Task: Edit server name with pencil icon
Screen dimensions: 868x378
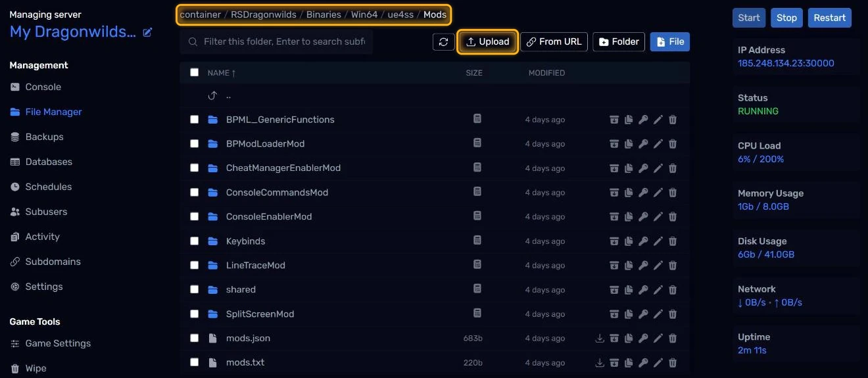Action: pos(148,32)
